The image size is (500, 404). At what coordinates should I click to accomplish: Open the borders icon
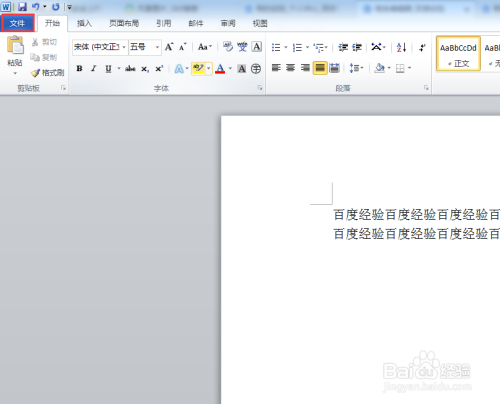[x=400, y=69]
